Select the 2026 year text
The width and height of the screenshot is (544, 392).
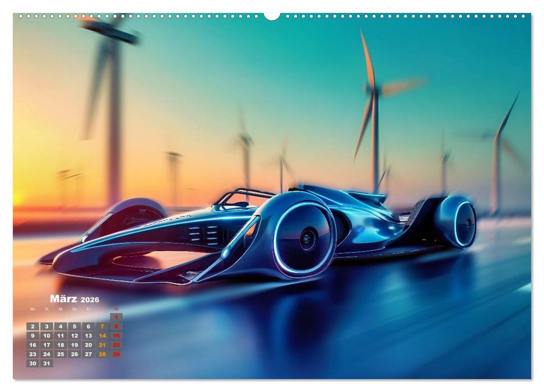91,300
